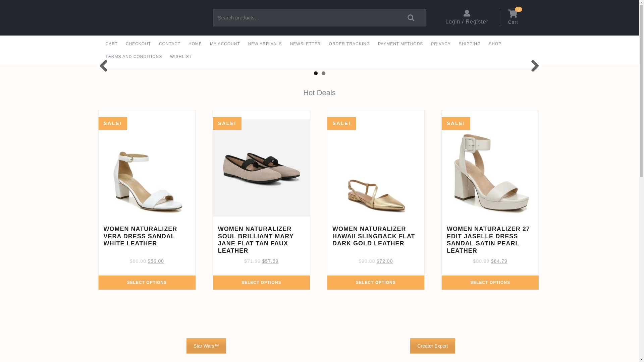The height and width of the screenshot is (362, 644).
Task: Click the Creator Expert button
Action: [x=432, y=346]
